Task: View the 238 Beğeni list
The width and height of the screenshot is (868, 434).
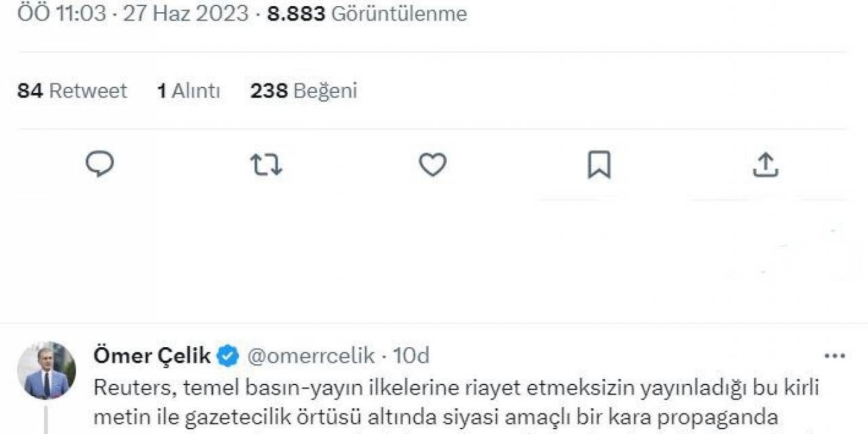Action: click(x=304, y=90)
